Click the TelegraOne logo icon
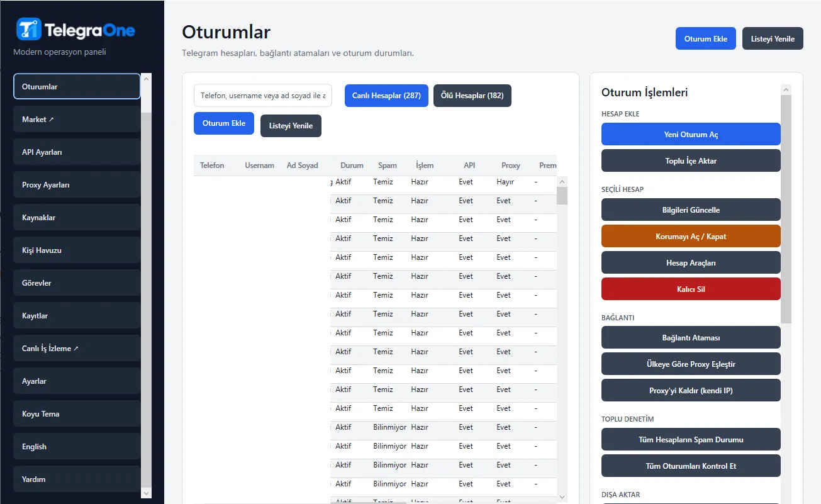 [x=28, y=29]
